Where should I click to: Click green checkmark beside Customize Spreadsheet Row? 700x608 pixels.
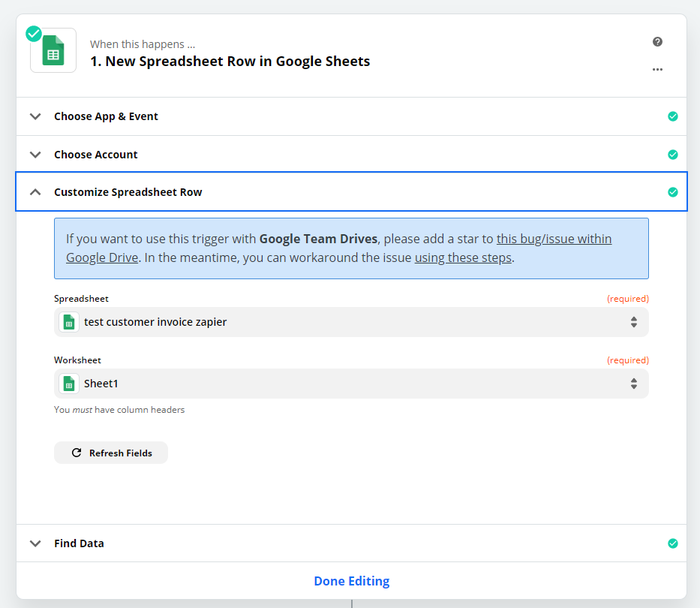(x=672, y=192)
